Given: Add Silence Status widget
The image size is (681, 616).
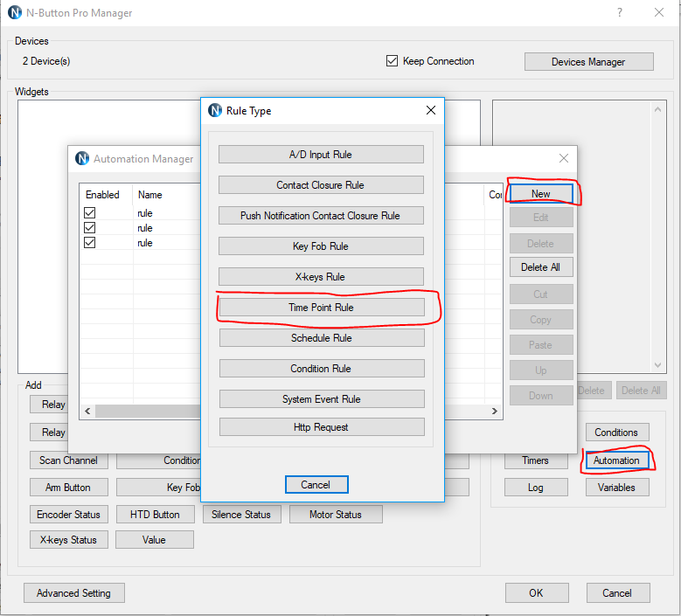Looking at the screenshot, I should [x=241, y=515].
